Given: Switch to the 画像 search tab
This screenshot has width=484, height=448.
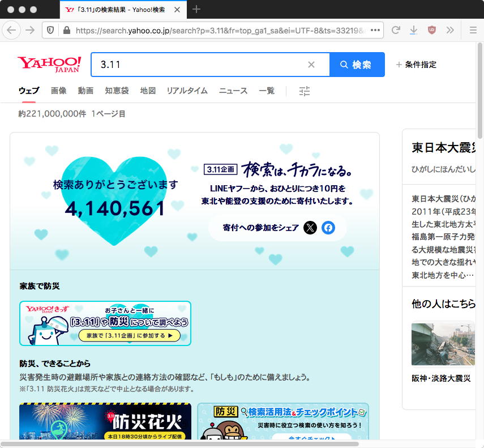Looking at the screenshot, I should click(58, 91).
